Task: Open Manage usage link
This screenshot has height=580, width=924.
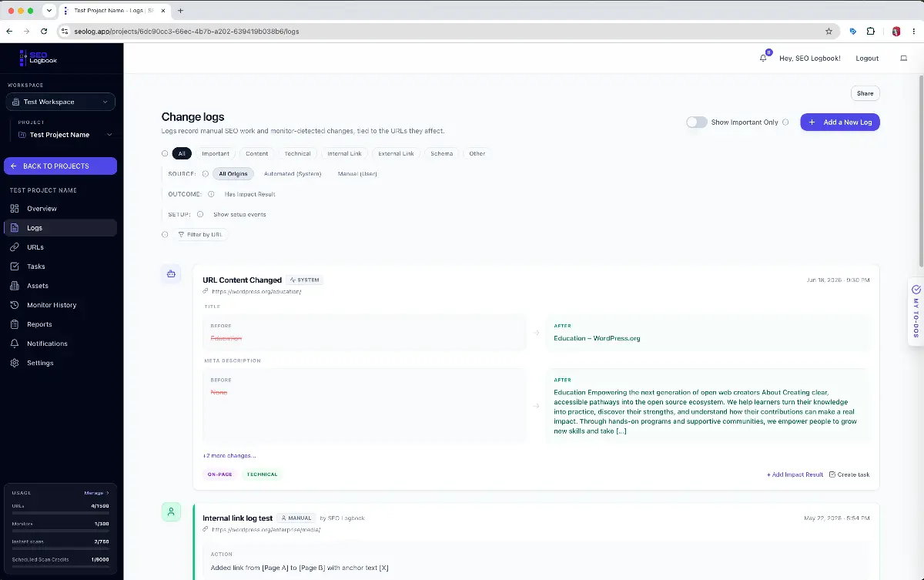Action: pos(96,493)
